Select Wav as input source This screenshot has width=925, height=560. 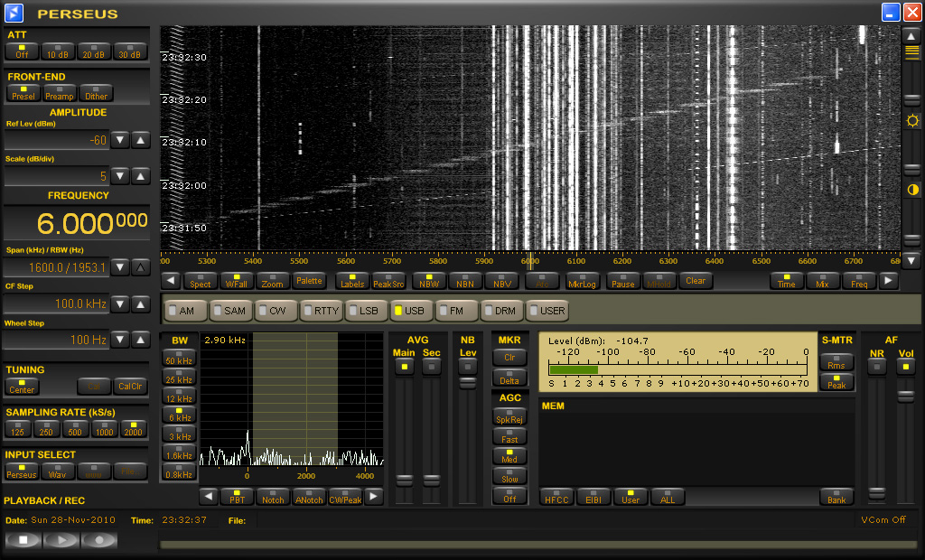coord(57,471)
